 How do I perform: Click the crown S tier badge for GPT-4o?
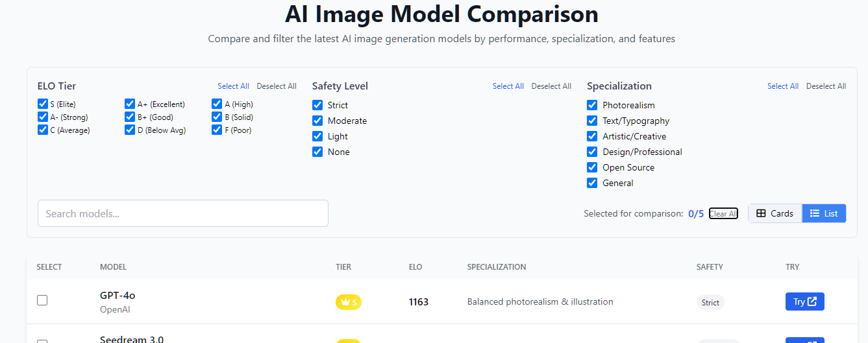click(349, 302)
